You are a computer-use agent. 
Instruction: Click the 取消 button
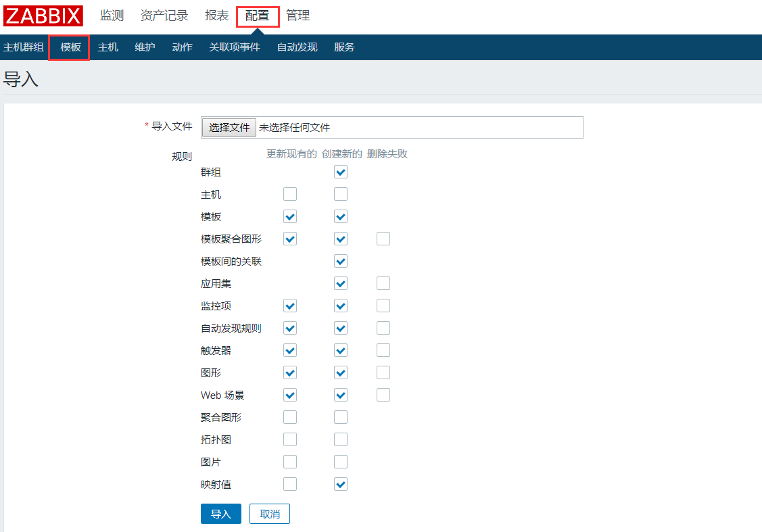(270, 514)
